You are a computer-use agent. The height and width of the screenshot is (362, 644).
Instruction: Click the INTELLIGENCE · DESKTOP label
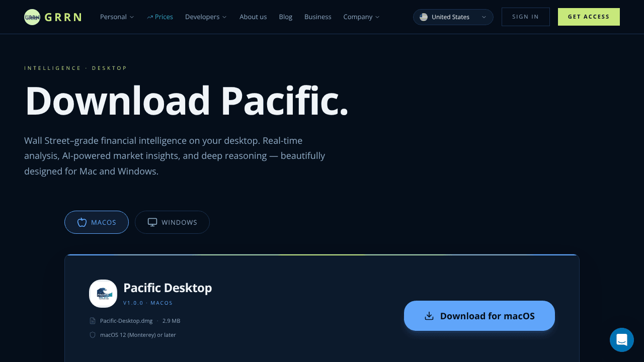click(76, 68)
